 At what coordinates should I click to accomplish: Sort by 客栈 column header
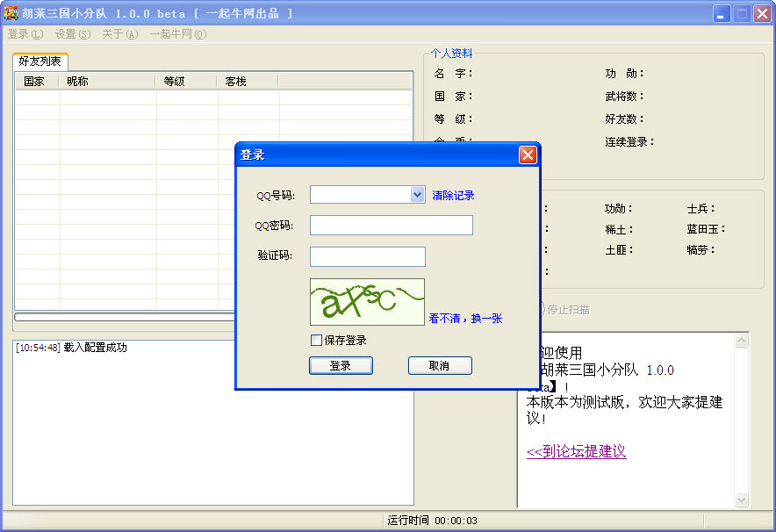(248, 81)
